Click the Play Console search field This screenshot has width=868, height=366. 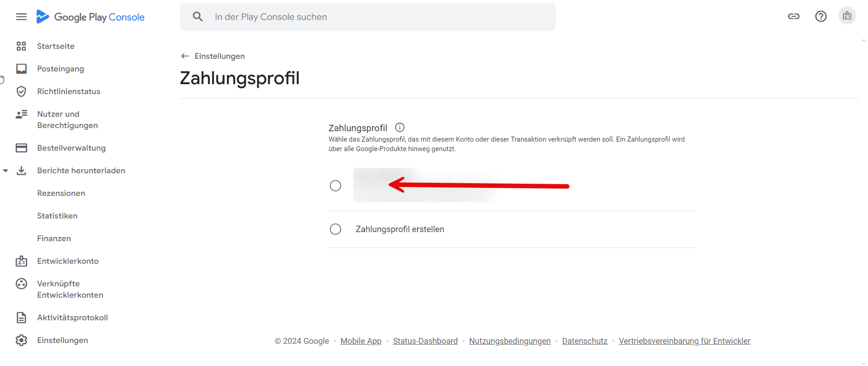point(367,17)
